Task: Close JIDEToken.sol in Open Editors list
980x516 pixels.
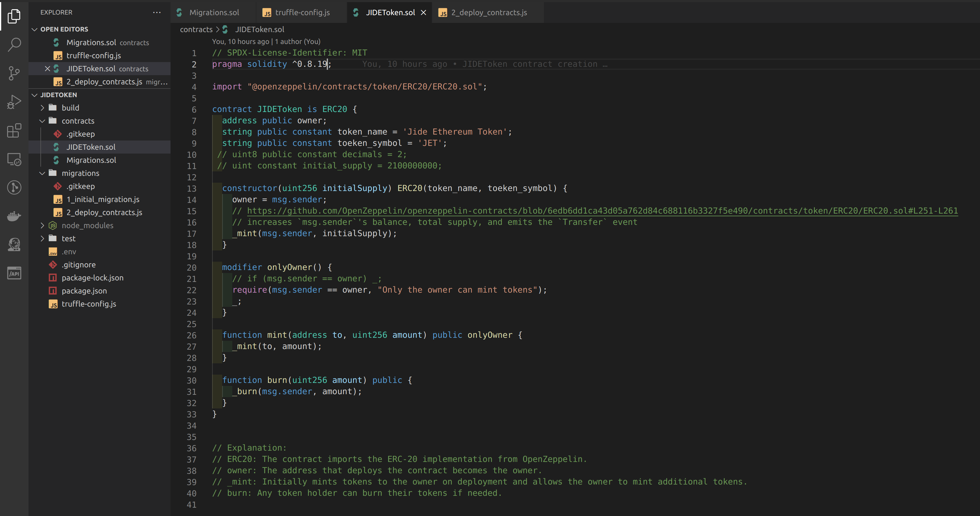Action: (48, 69)
